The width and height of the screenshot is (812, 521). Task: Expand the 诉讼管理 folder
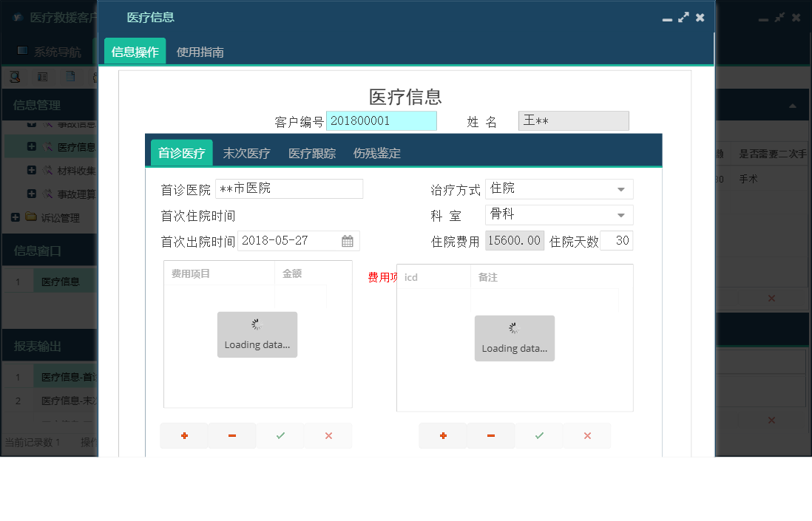coord(16,217)
